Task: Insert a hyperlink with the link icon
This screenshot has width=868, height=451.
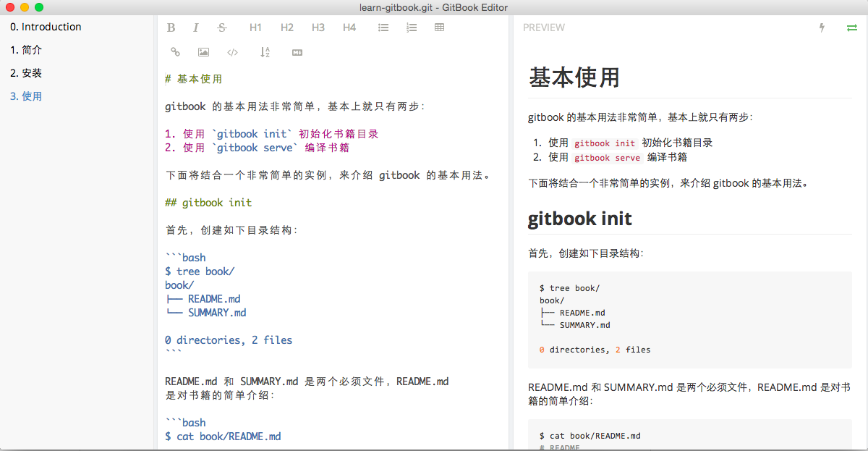Action: 175,52
